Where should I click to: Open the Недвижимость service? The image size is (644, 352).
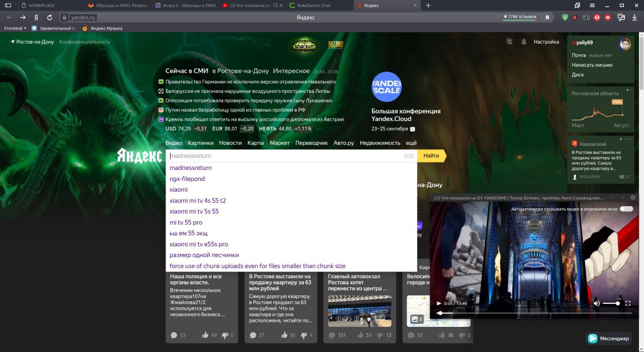pyautogui.click(x=380, y=143)
